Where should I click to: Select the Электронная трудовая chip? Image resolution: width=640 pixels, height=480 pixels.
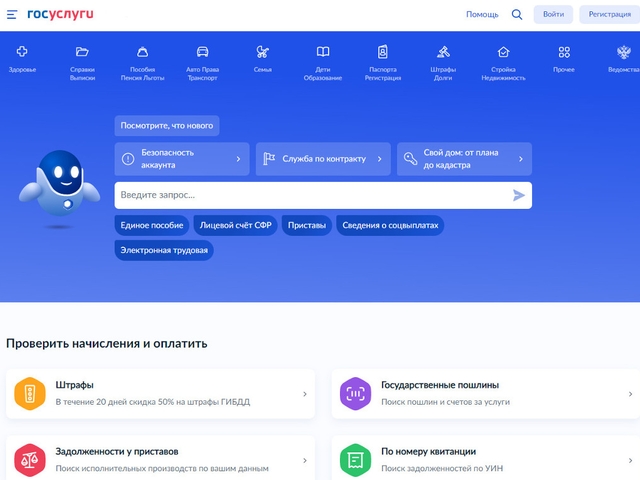164,250
